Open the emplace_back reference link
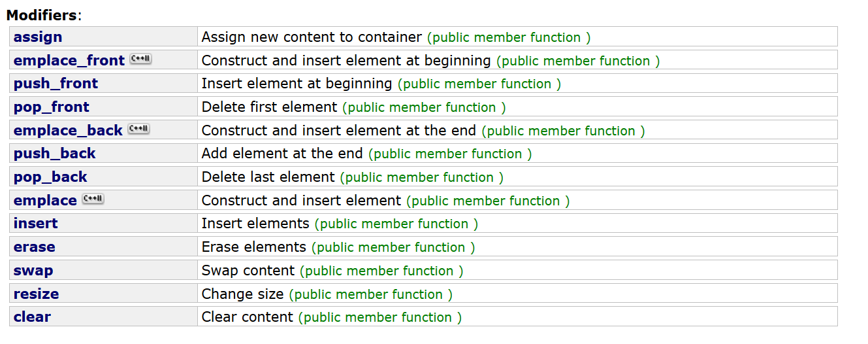Image resolution: width=868 pixels, height=344 pixels. (68, 131)
